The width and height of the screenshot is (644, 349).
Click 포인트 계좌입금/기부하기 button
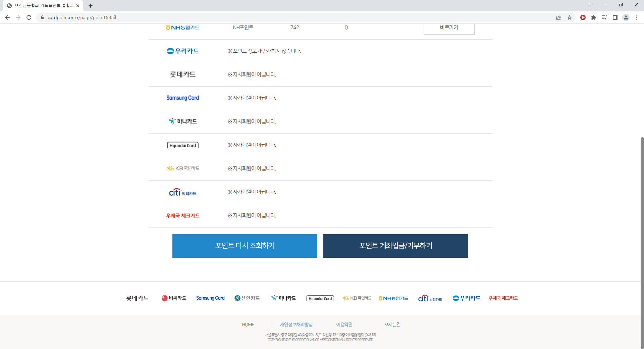coord(396,246)
